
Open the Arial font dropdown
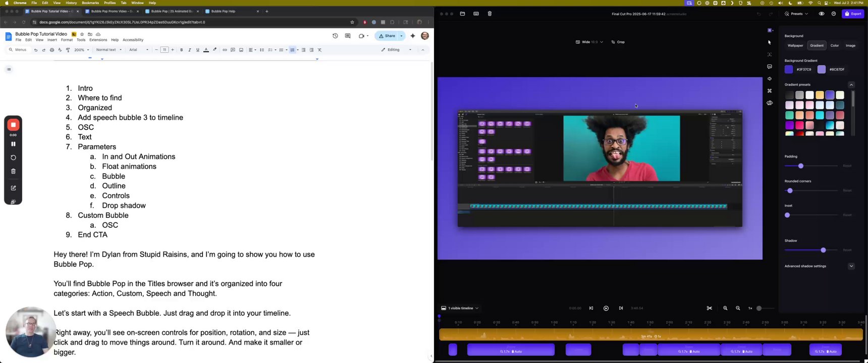139,50
